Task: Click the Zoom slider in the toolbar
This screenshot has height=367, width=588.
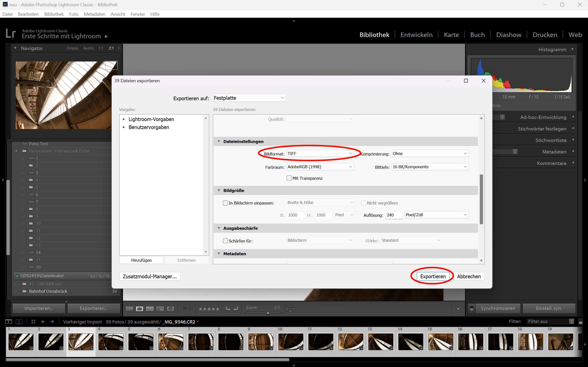Action: [x=264, y=313]
